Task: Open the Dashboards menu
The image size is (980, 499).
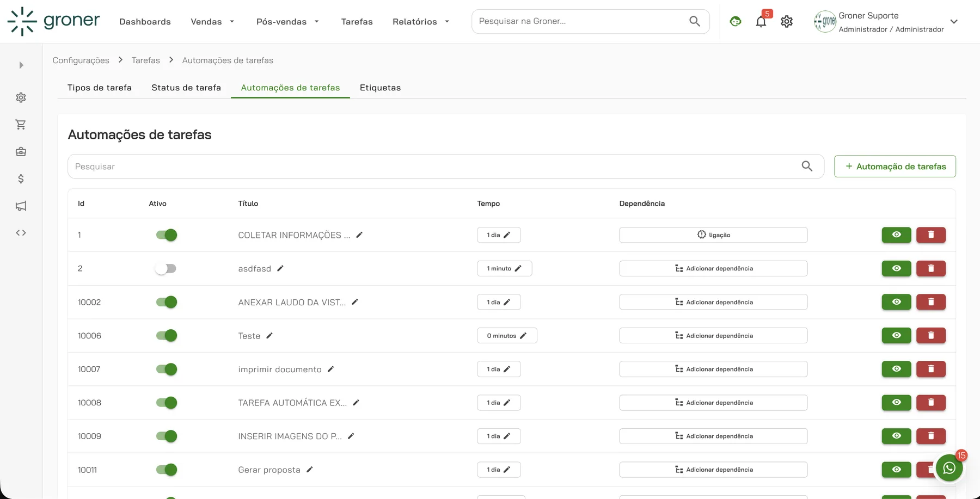Action: tap(145, 22)
